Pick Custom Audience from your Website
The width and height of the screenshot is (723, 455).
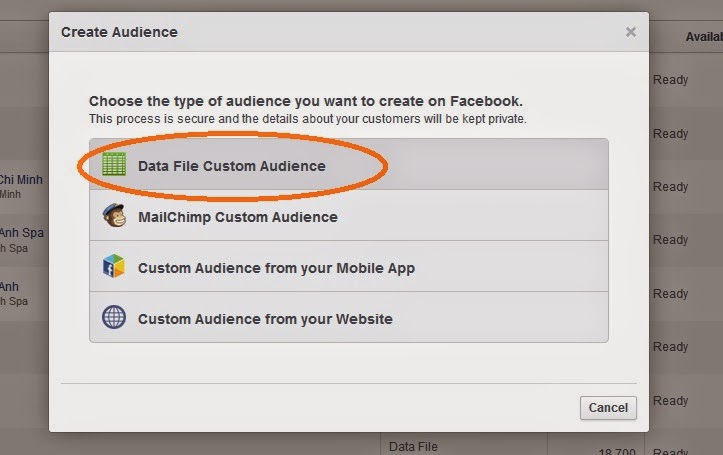pyautogui.click(x=349, y=317)
